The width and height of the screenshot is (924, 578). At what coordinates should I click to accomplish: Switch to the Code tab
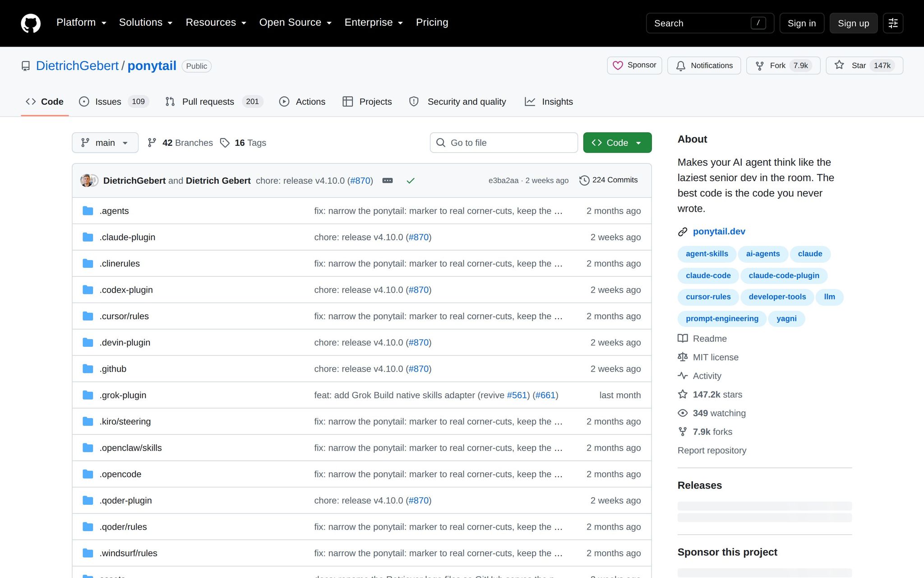click(45, 102)
